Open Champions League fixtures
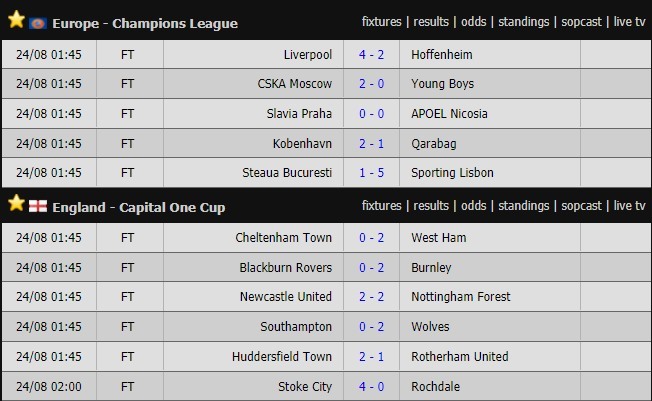 click(382, 22)
